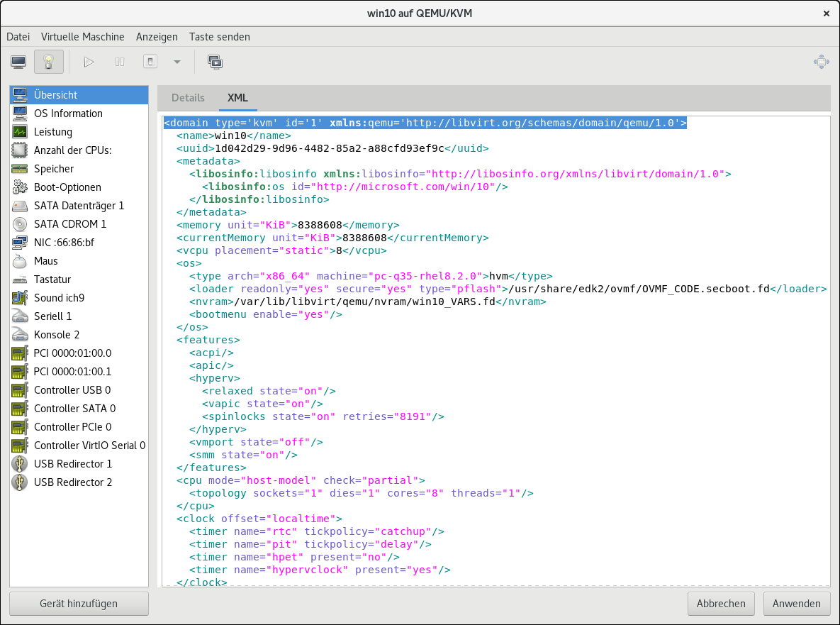Select Sound ich9 audio icon
The height and width of the screenshot is (625, 840).
click(x=20, y=298)
